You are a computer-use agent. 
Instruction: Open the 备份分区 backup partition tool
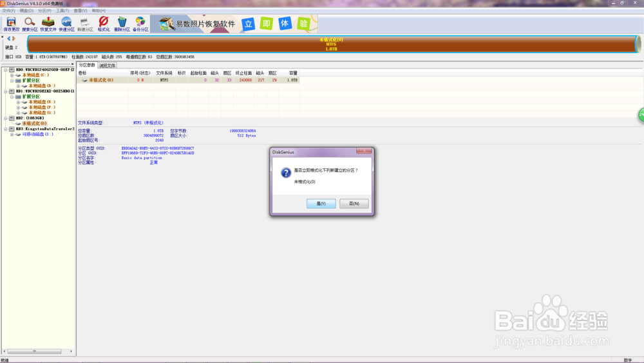tap(140, 24)
